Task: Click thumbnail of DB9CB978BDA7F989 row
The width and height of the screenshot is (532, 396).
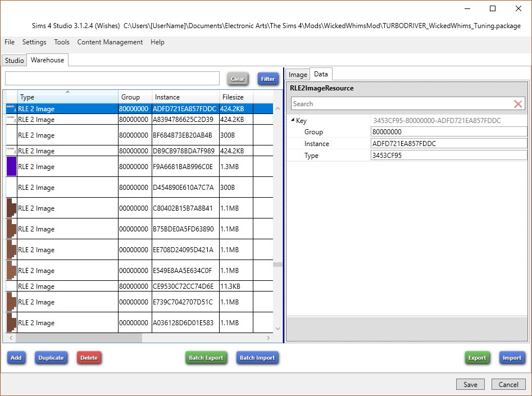Action: tap(12, 151)
